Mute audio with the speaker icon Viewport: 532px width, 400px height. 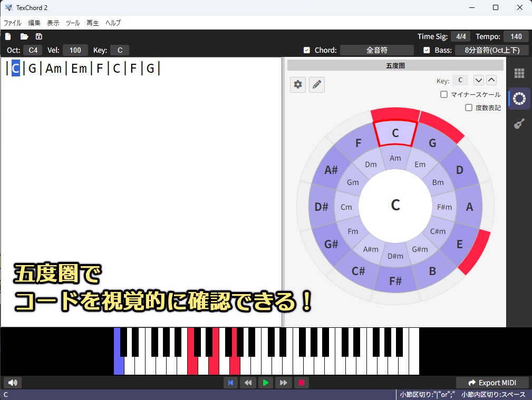coord(12,383)
